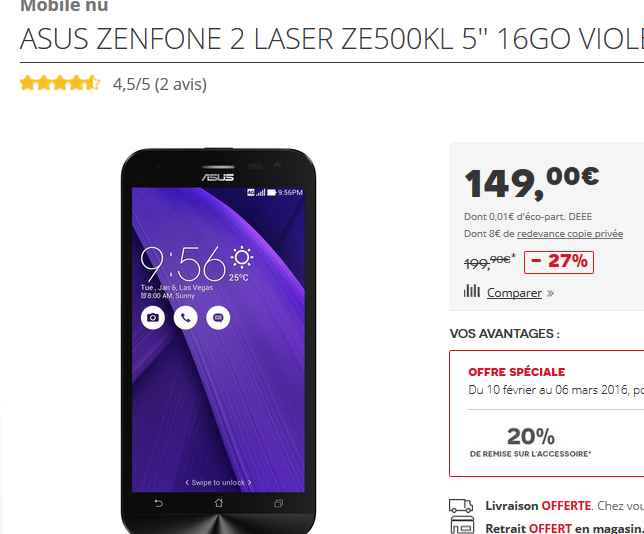
Task: Click the ASUS Zenfone 2 Laser product title
Action: (x=332, y=39)
